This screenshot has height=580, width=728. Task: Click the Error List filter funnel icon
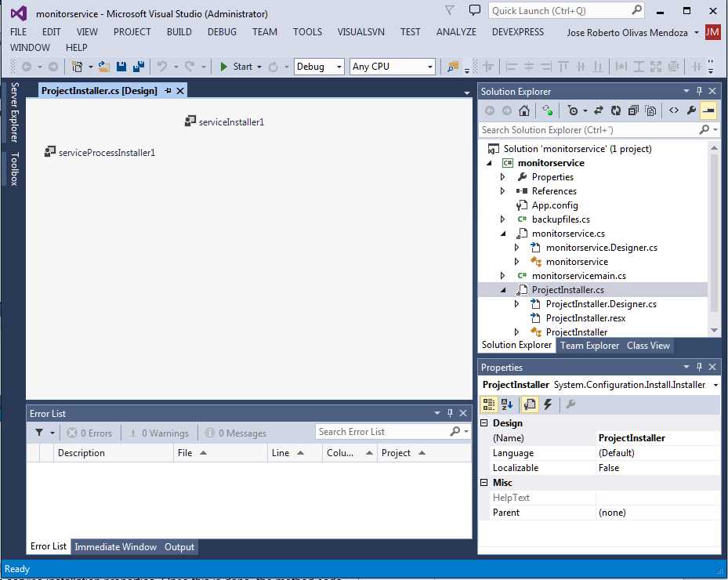click(x=39, y=433)
